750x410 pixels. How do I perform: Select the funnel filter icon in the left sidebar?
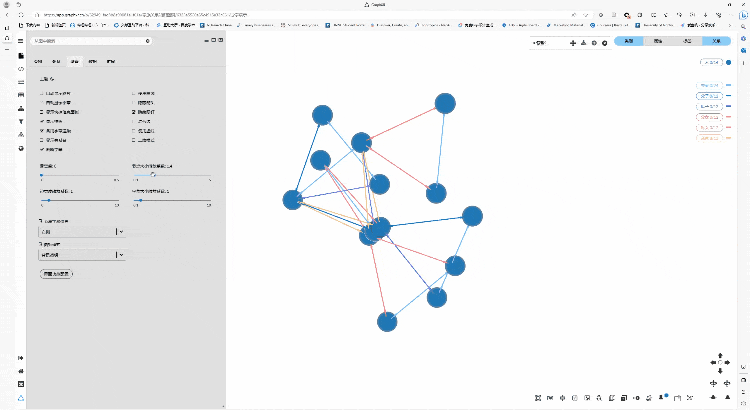pyautogui.click(x=21, y=122)
